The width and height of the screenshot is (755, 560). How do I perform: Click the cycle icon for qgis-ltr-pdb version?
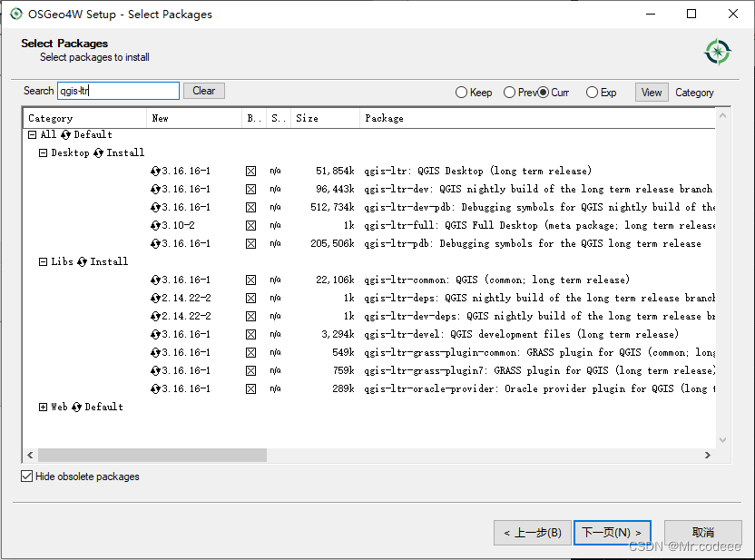coord(155,243)
